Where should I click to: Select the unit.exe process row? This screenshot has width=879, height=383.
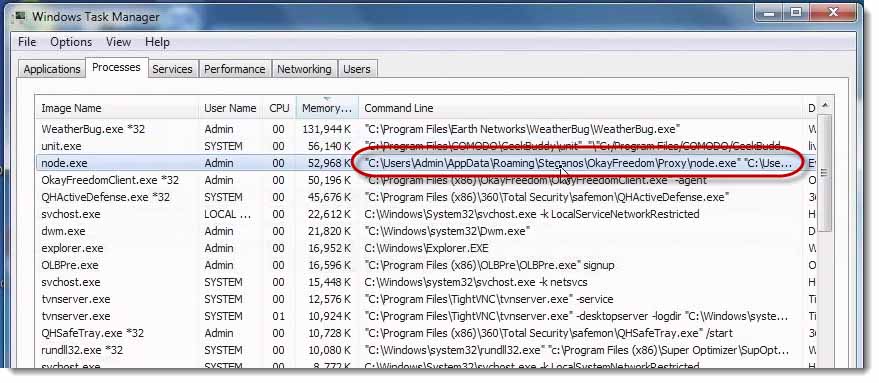[x=426, y=146]
